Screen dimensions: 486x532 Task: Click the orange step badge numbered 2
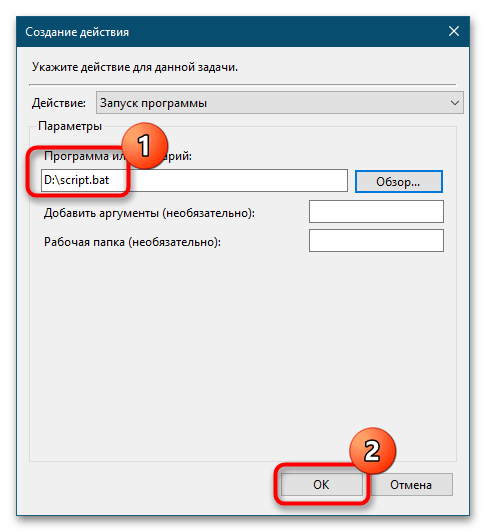click(372, 451)
